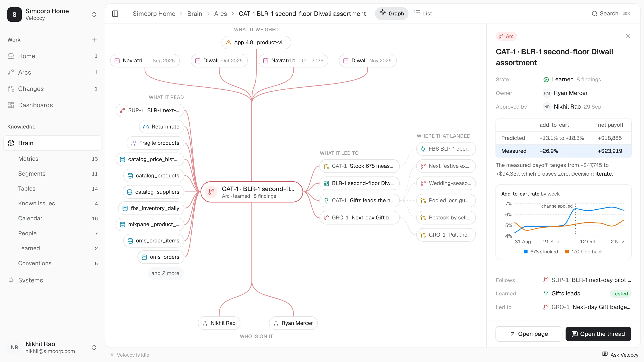Click the lightbulb icon on Gifts leads node
Viewport: 644px width, 362px height.
pos(326,200)
